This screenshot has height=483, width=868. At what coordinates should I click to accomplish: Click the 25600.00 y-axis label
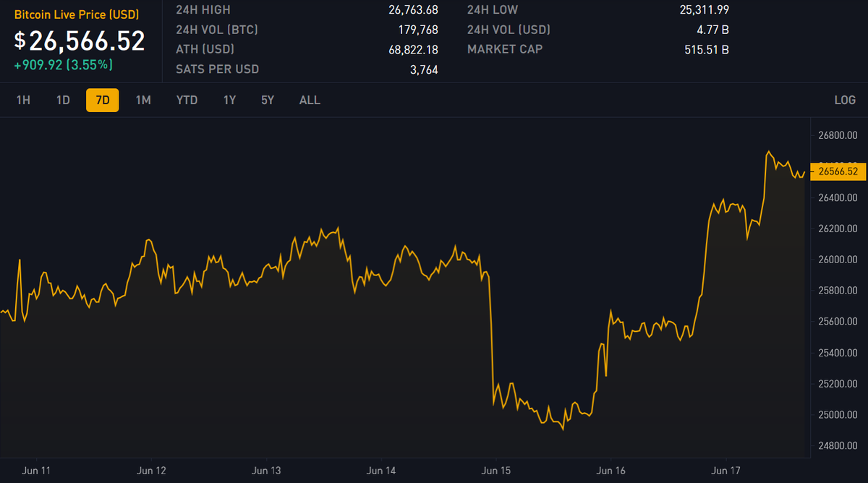tap(838, 322)
